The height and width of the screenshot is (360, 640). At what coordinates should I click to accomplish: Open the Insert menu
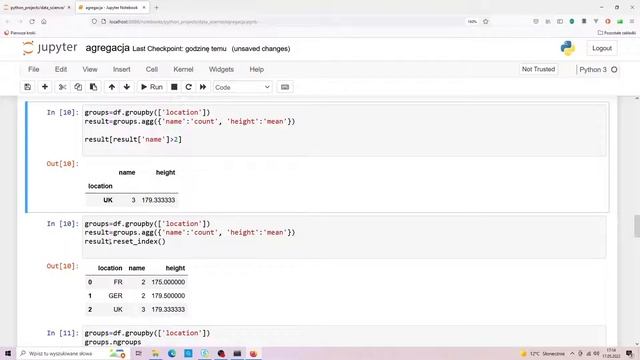tap(122, 69)
